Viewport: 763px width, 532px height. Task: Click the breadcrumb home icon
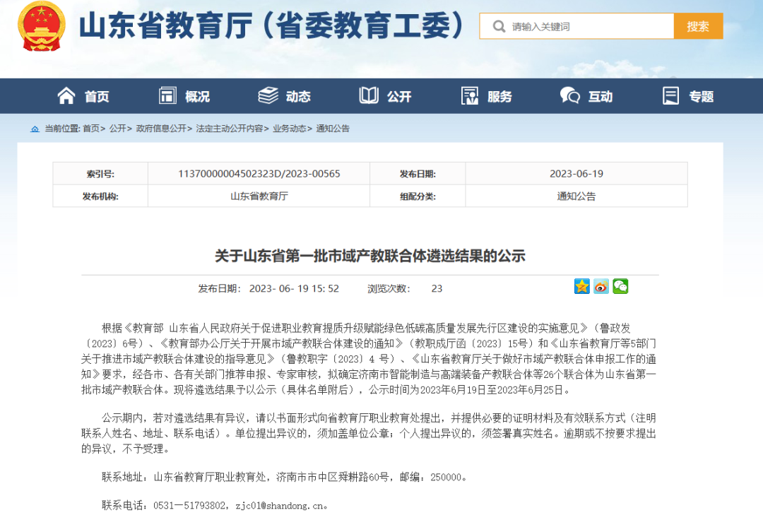tap(35, 129)
